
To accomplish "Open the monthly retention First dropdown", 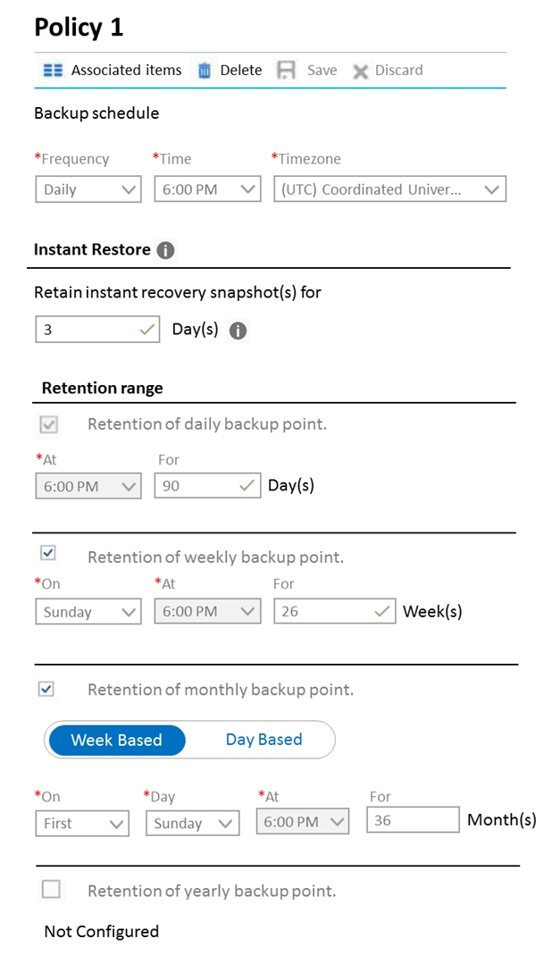I will [82, 823].
